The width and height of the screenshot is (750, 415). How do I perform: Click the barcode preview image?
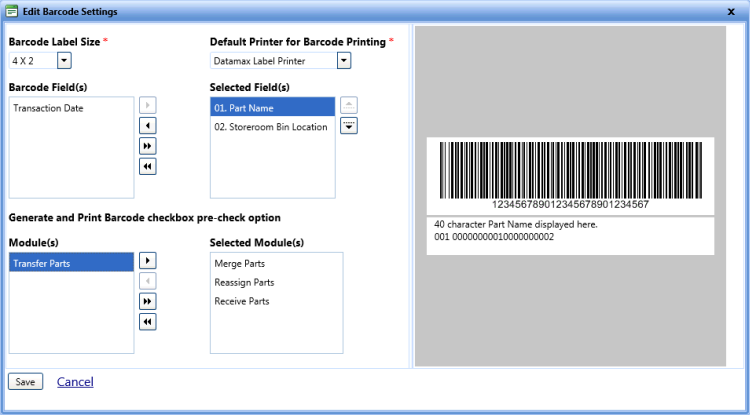click(571, 170)
